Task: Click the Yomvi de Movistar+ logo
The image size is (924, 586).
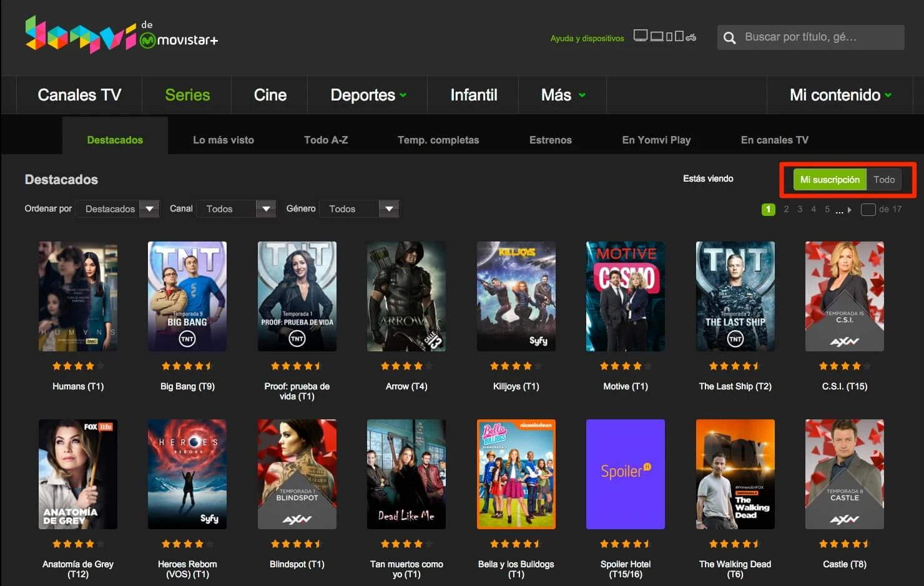Action: (x=122, y=34)
